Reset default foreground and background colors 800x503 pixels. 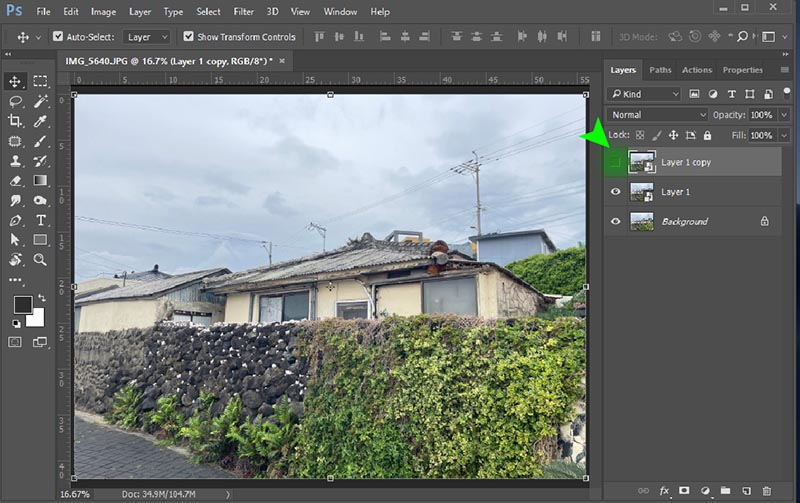16,323
